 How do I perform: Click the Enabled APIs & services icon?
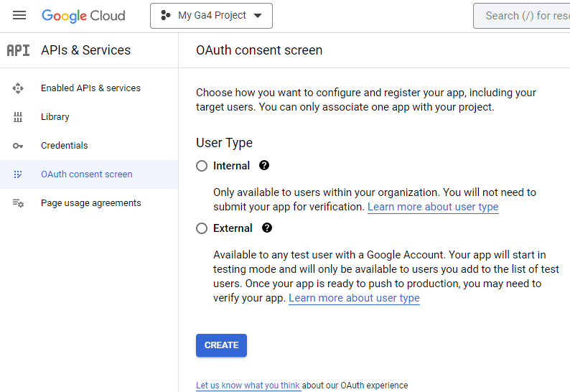point(18,88)
